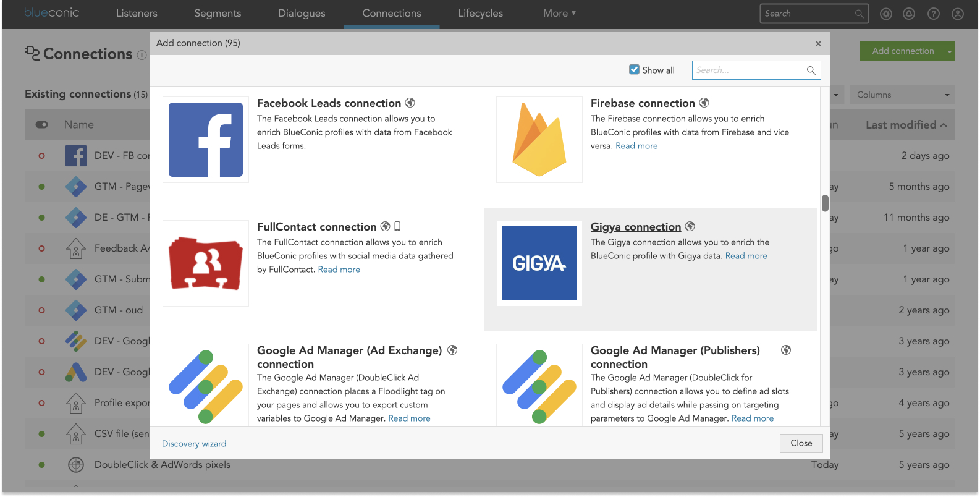Viewport: 980px width, 497px height.
Task: Open Read more link for Firebase connection
Action: click(x=636, y=146)
